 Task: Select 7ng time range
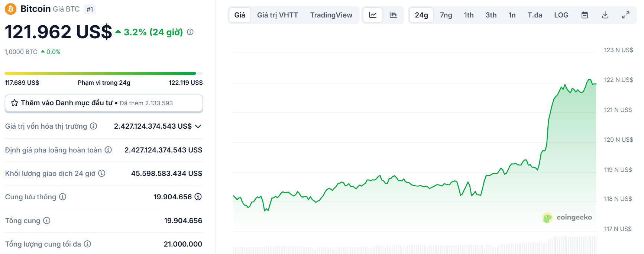[x=446, y=15]
